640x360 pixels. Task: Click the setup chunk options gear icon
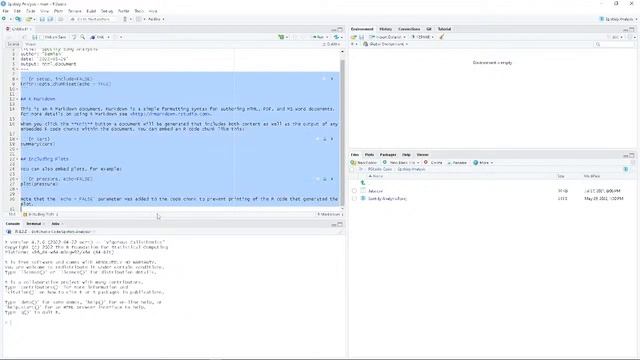(324, 79)
